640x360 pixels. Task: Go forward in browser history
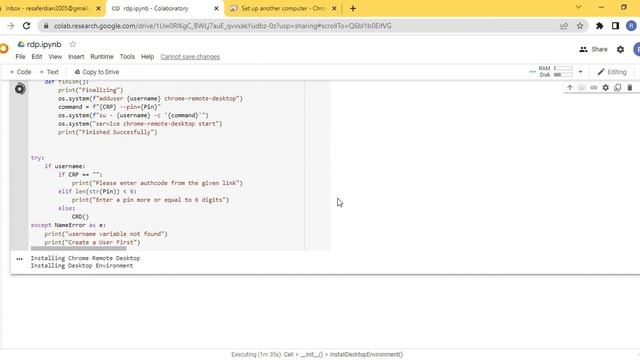(11, 26)
